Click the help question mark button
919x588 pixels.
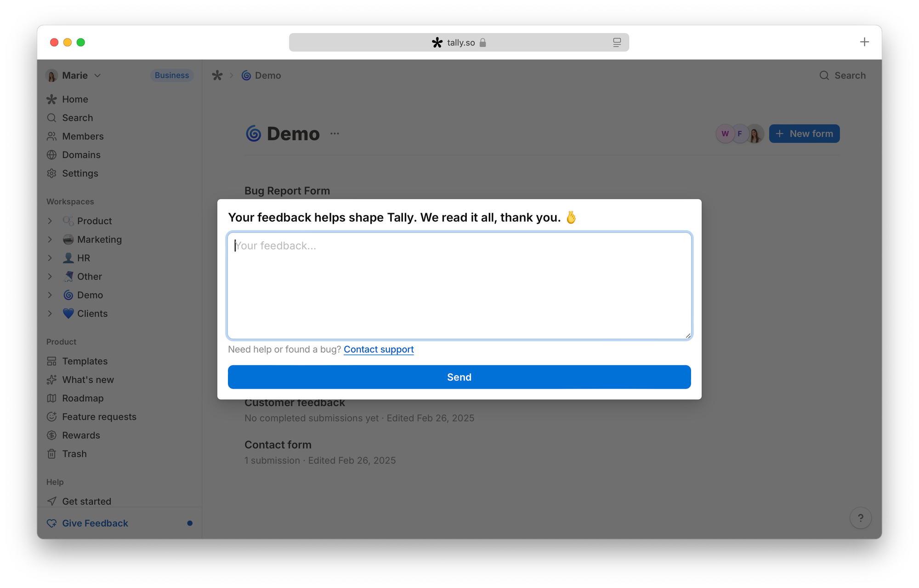click(x=860, y=518)
